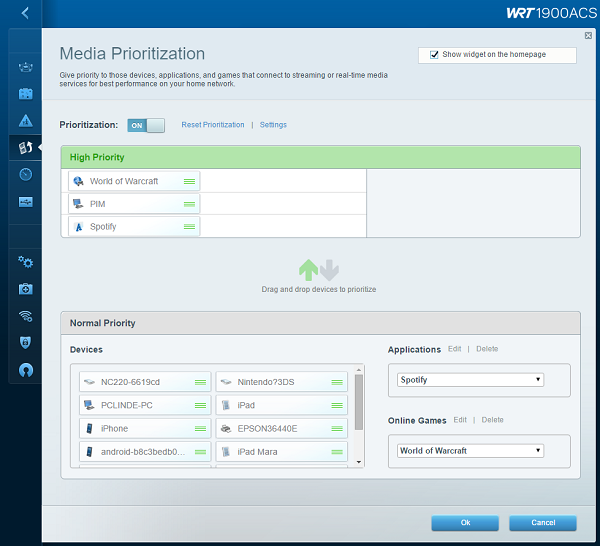Click the back arrow in top-left corner

[x=25, y=13]
